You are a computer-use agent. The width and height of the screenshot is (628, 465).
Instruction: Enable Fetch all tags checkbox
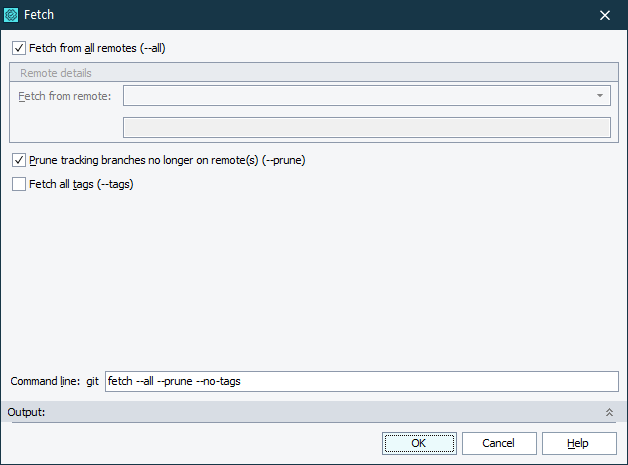pyautogui.click(x=18, y=184)
